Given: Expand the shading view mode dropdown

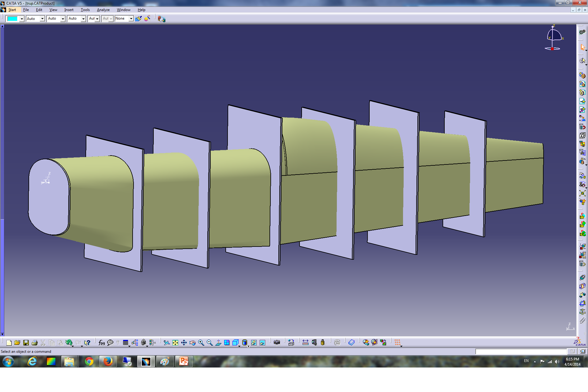Looking at the screenshot, I should coord(248,346).
